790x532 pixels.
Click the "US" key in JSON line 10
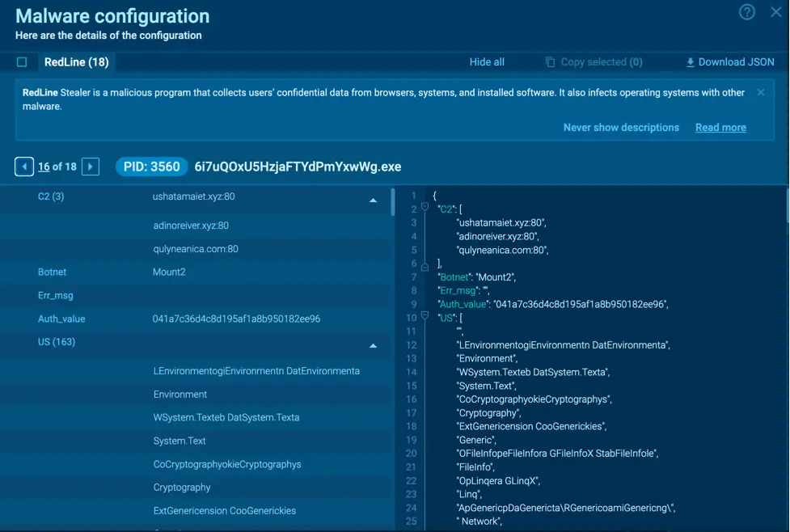[x=446, y=318]
